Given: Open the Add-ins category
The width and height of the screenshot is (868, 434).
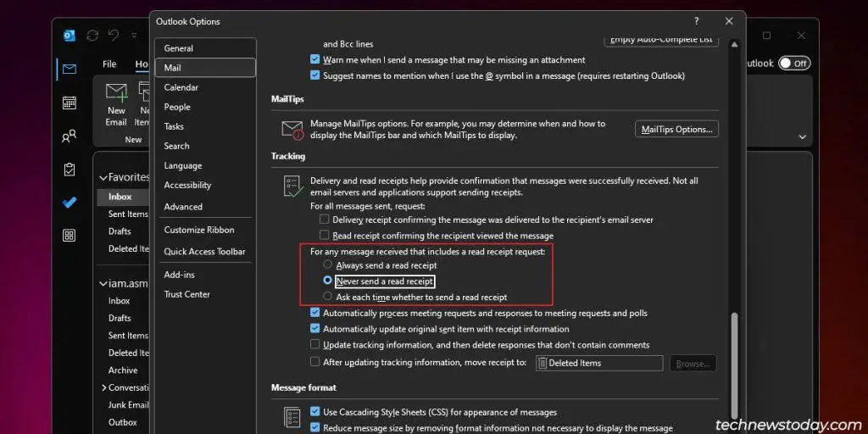Looking at the screenshot, I should pyautogui.click(x=205, y=275).
